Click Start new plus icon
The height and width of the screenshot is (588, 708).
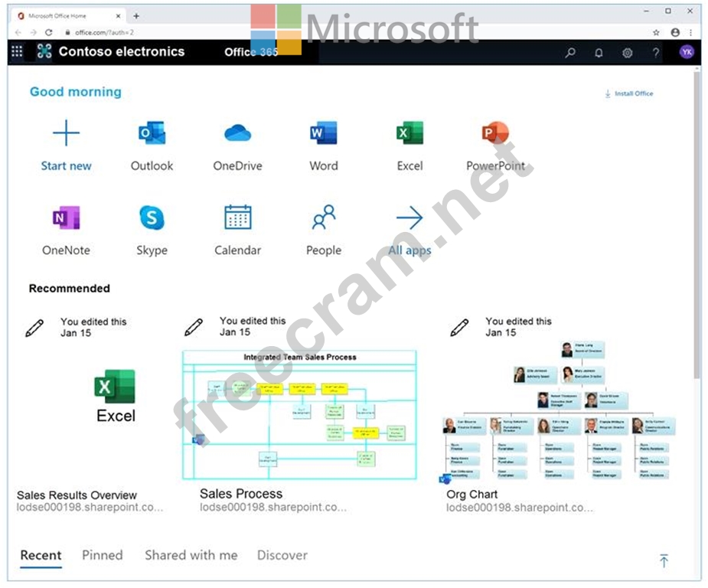[67, 132]
